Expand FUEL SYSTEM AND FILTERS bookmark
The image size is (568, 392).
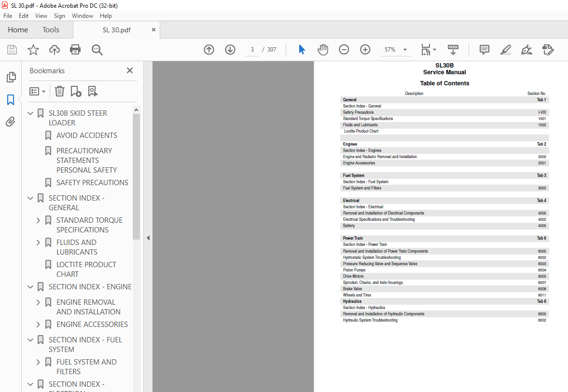tap(38, 362)
